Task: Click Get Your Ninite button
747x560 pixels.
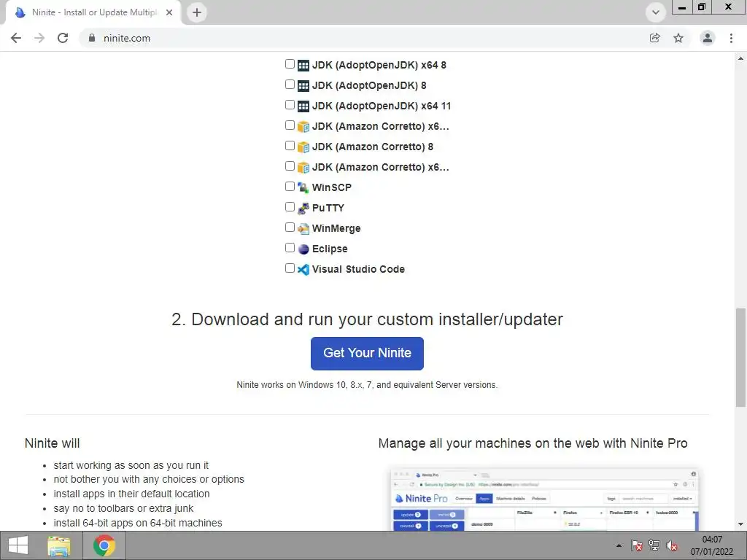Action: click(x=368, y=354)
